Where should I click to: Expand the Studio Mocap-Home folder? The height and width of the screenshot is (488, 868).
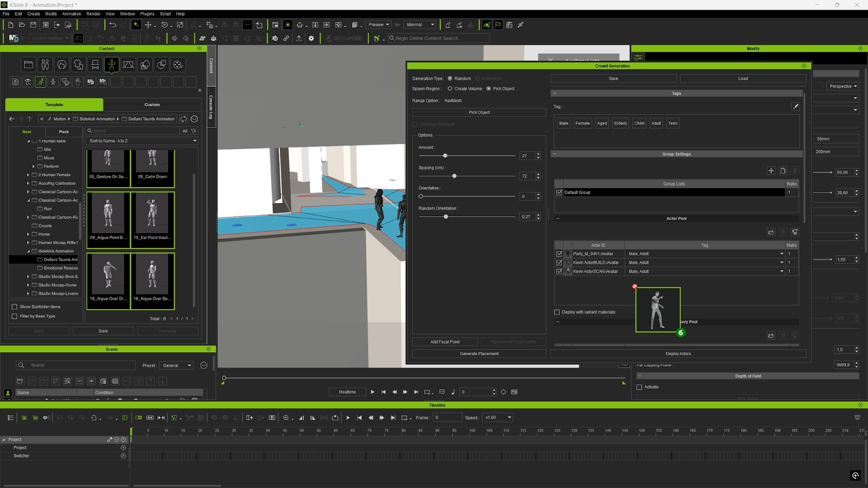click(x=28, y=285)
